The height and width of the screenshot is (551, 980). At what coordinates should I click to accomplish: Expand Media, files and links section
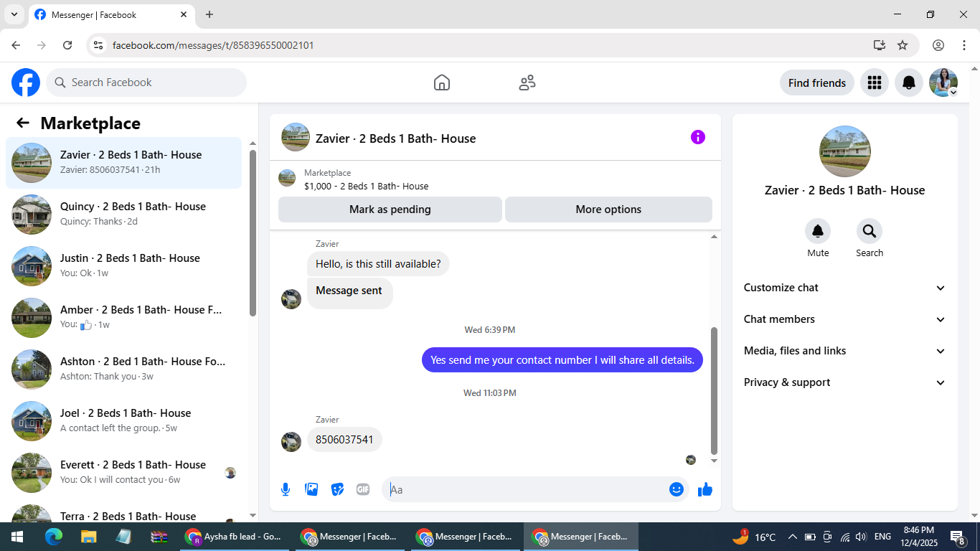(x=844, y=351)
